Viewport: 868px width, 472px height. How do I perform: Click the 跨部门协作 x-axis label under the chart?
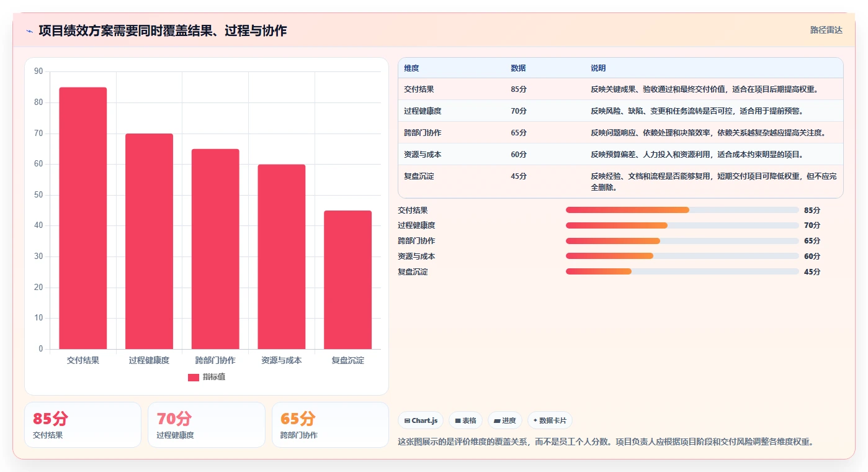tap(215, 360)
